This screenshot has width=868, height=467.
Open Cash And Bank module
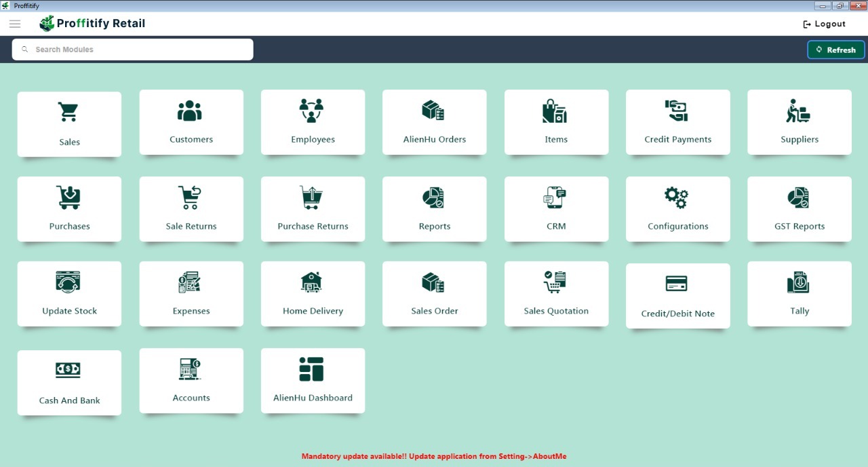click(69, 383)
